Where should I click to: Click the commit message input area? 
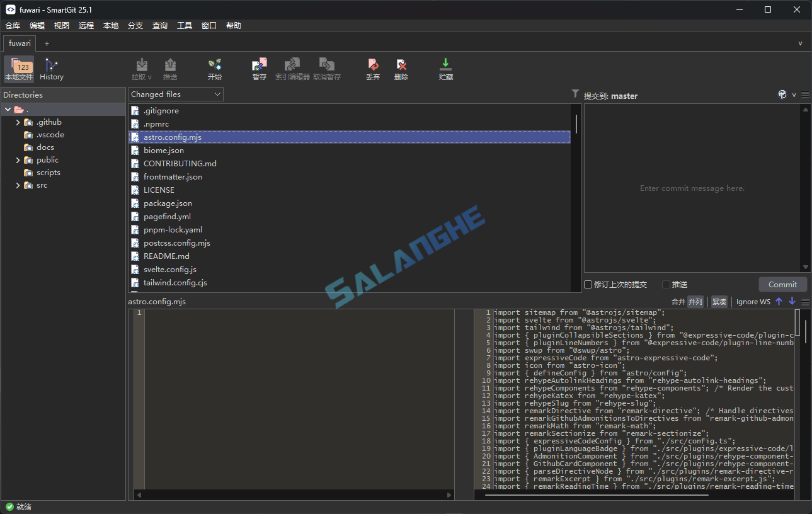point(692,188)
